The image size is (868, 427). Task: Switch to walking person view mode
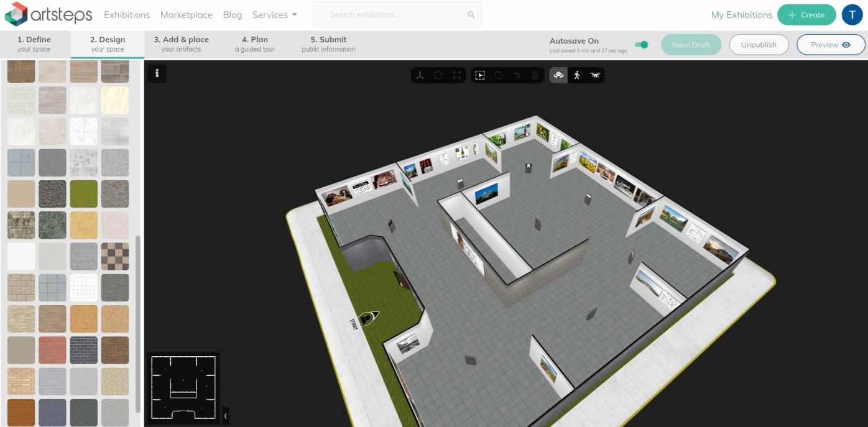[x=577, y=75]
